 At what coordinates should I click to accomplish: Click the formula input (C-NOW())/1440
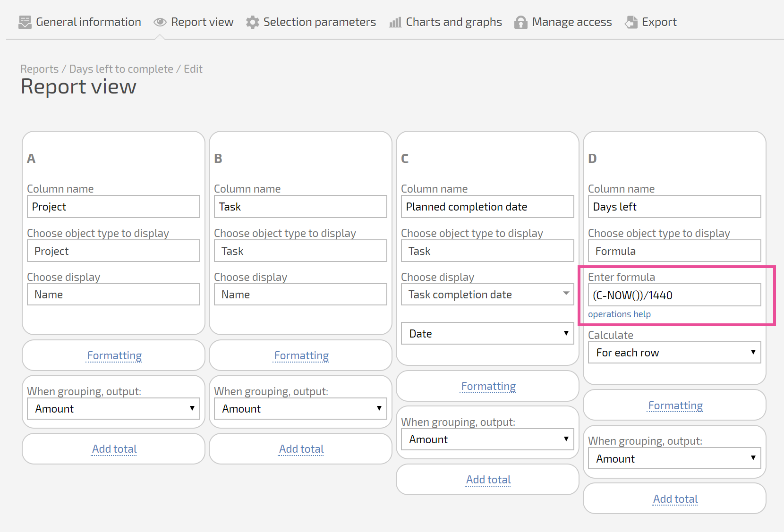pos(674,295)
